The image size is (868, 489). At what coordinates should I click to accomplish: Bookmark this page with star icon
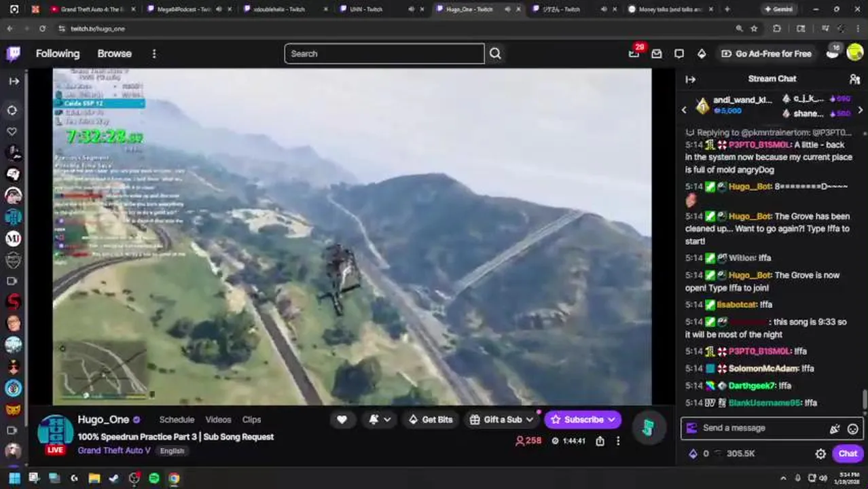(754, 29)
